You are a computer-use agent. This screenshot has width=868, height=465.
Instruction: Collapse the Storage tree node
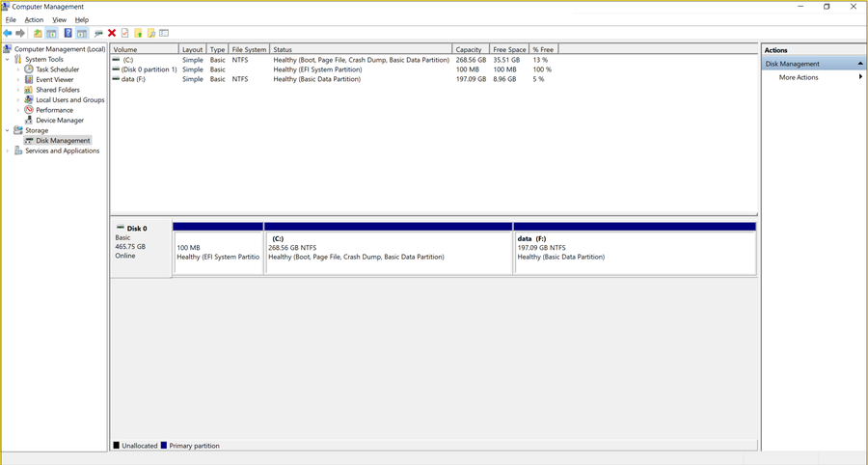[7, 130]
